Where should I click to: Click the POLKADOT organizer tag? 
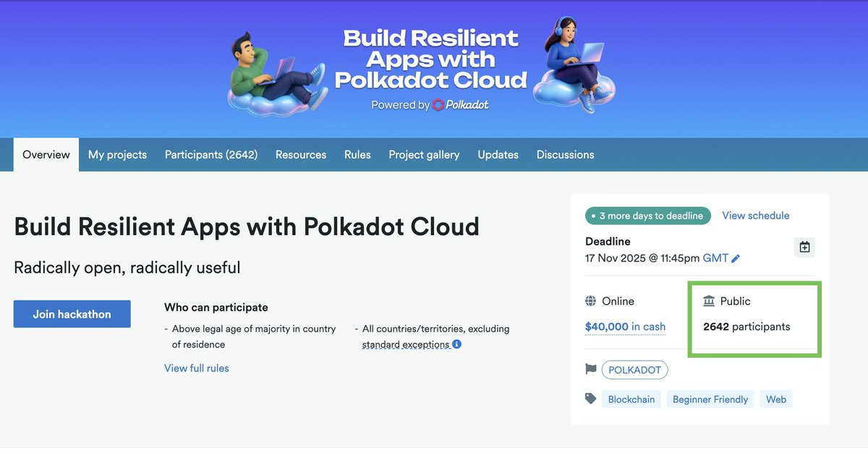pyautogui.click(x=635, y=370)
